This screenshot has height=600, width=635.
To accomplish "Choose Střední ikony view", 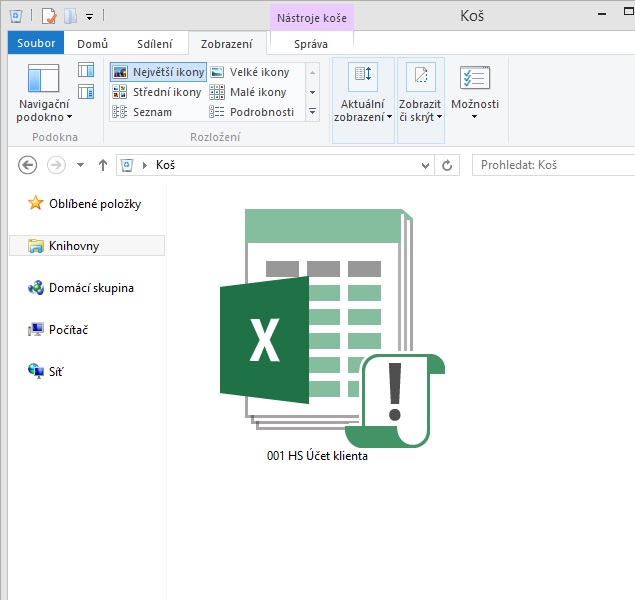I will tap(157, 92).
